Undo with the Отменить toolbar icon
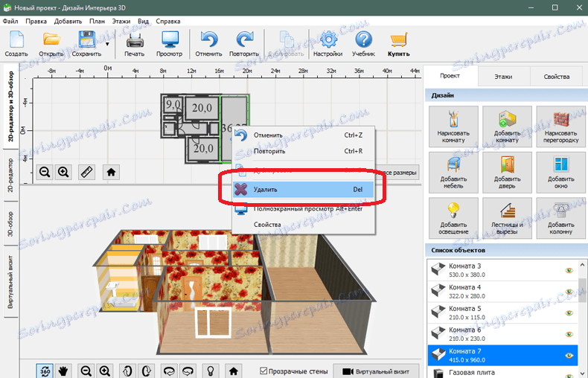The height and width of the screenshot is (378, 588). [x=208, y=43]
